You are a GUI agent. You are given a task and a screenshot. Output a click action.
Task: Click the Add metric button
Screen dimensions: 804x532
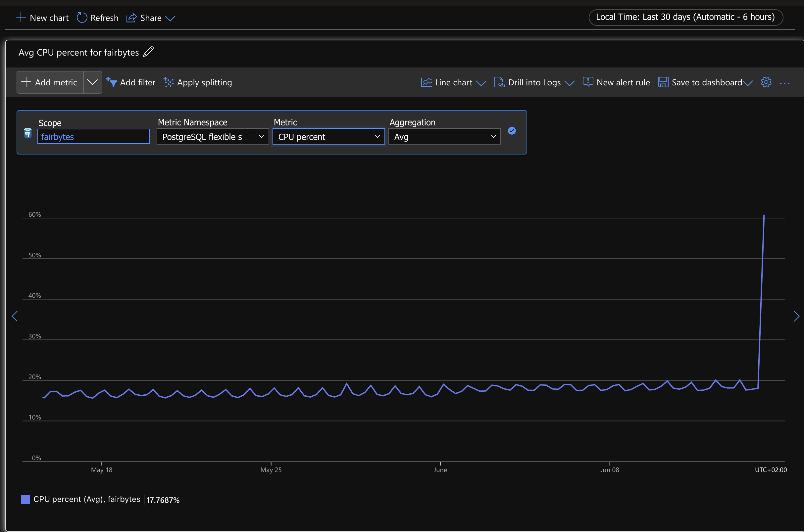point(50,82)
